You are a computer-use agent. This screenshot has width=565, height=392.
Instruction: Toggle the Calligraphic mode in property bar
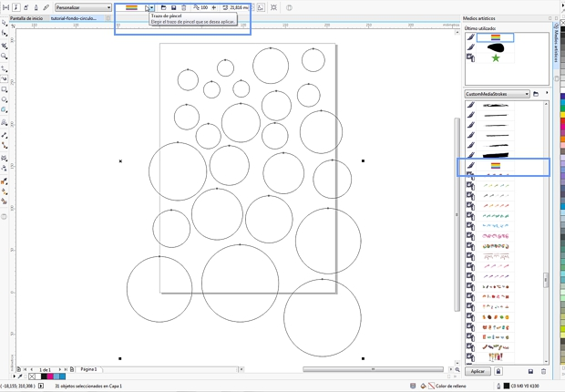(36, 7)
